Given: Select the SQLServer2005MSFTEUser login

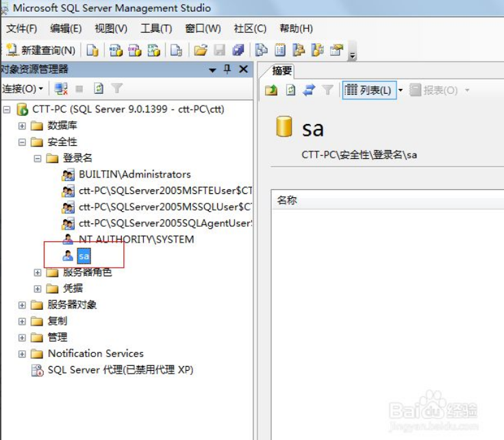Looking at the screenshot, I should tap(165, 191).
